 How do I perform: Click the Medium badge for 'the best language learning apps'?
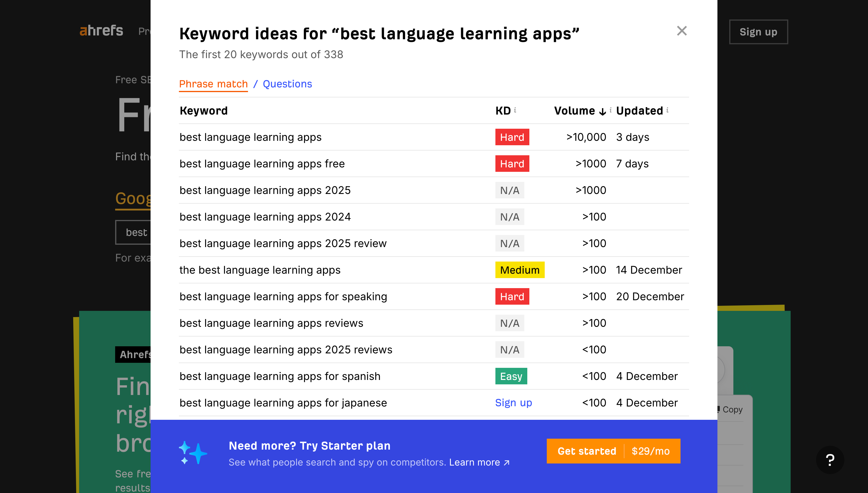pyautogui.click(x=520, y=270)
